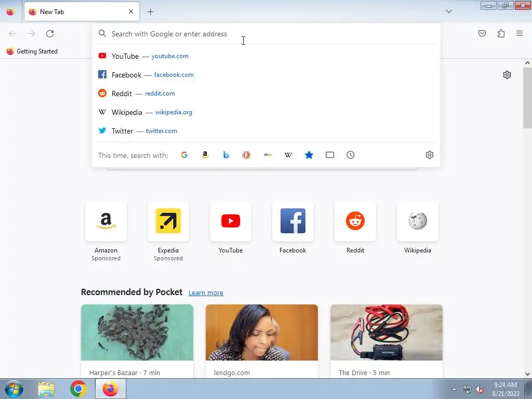
Task: Open The Drive Pocket story
Action: coord(387,341)
